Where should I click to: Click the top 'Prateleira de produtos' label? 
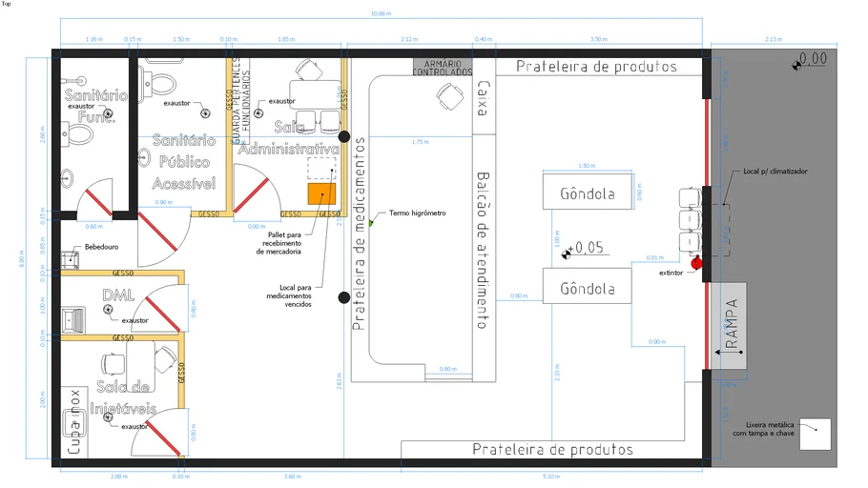pos(596,67)
